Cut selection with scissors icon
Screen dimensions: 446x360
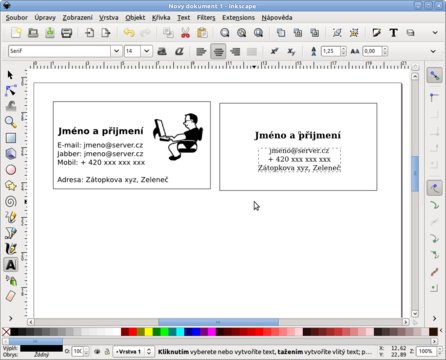point(185,33)
